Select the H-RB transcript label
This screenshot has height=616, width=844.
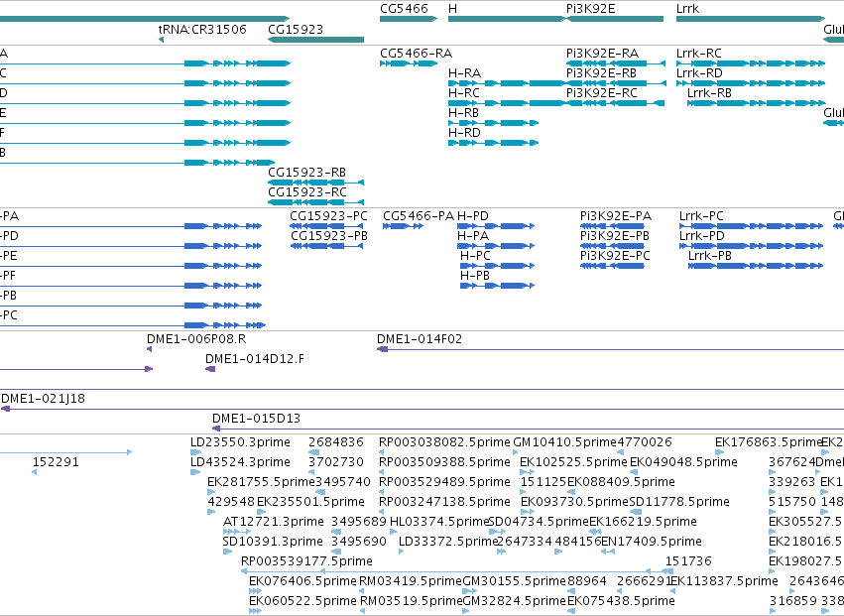pyautogui.click(x=463, y=113)
